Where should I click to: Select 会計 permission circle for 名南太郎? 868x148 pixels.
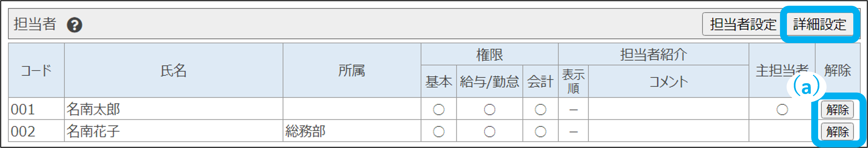540,109
